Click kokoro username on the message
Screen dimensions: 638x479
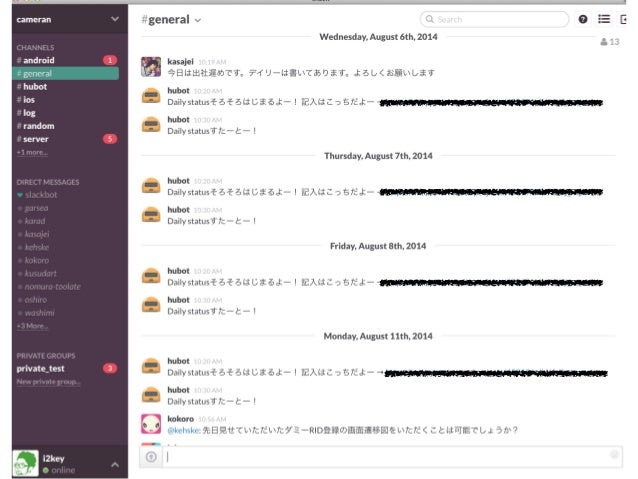click(x=180, y=419)
